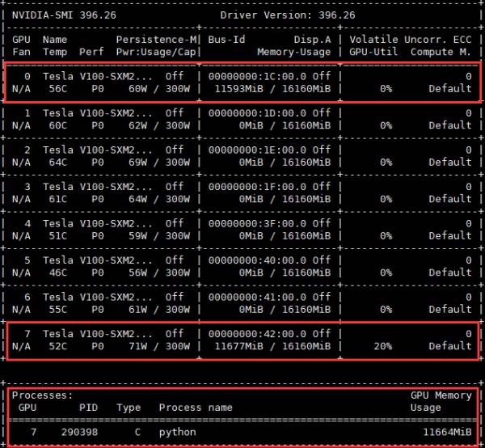Select the Bus-Id column header
This screenshot has width=485, height=448.
(226, 40)
